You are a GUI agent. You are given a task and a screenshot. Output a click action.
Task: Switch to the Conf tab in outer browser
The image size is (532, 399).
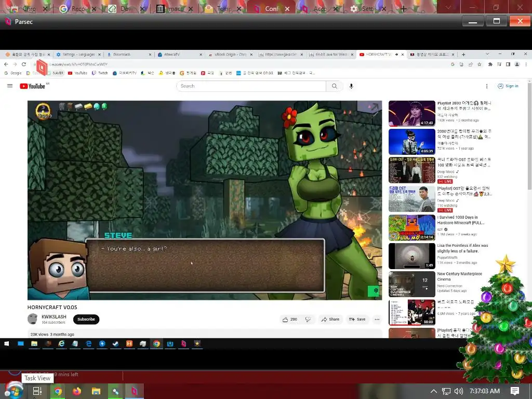(271, 8)
